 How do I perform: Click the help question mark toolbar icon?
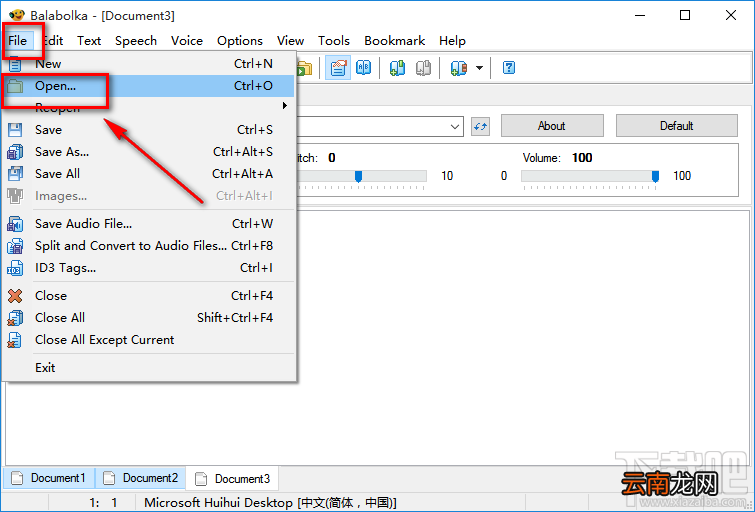[x=508, y=68]
